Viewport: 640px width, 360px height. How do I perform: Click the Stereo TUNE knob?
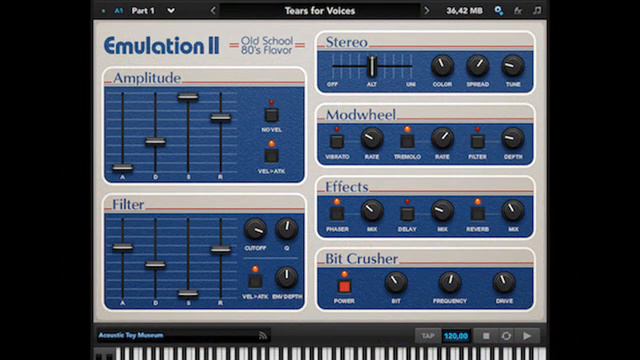tap(513, 66)
